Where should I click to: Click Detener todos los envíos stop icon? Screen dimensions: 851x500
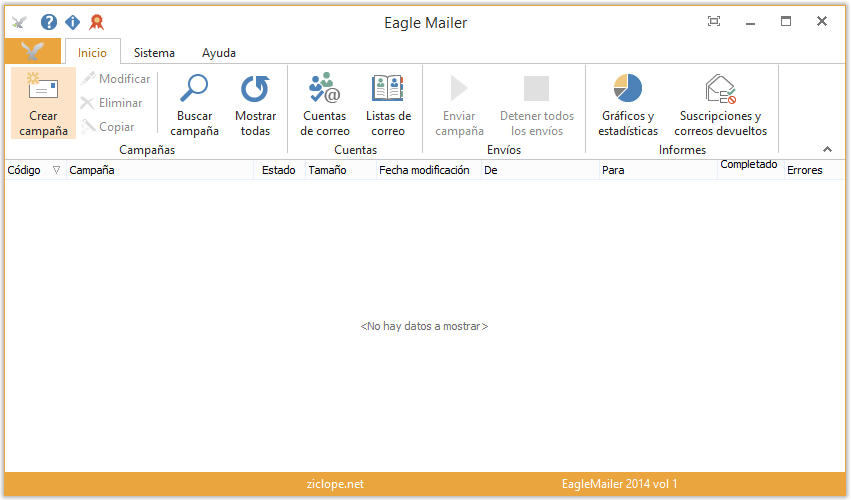pos(536,88)
